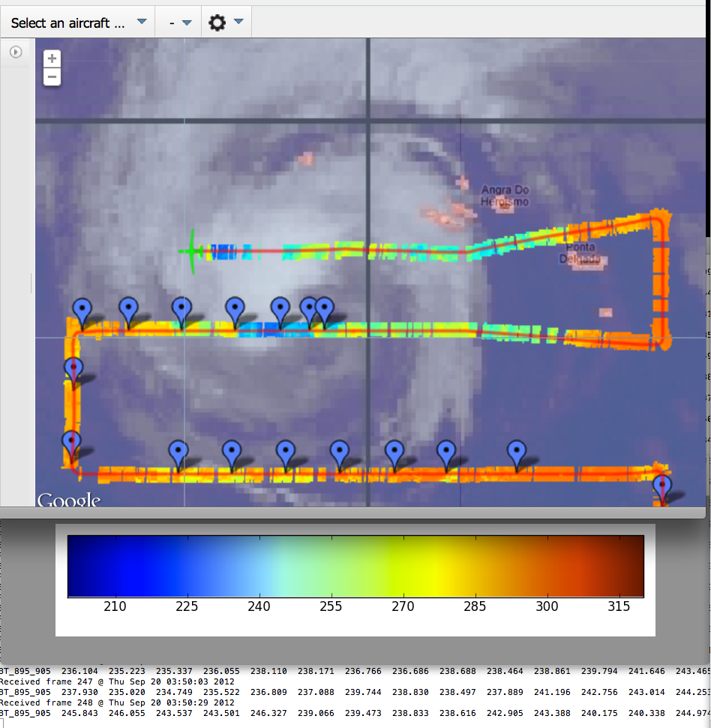This screenshot has height=728, width=711.
Task: Click the dark red end of color bar
Action: coord(630,566)
